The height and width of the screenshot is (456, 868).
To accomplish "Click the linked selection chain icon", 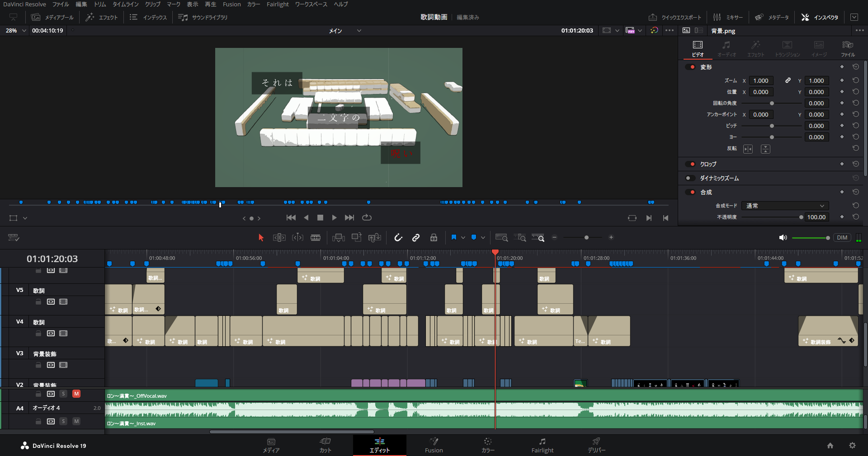I will coord(416,238).
